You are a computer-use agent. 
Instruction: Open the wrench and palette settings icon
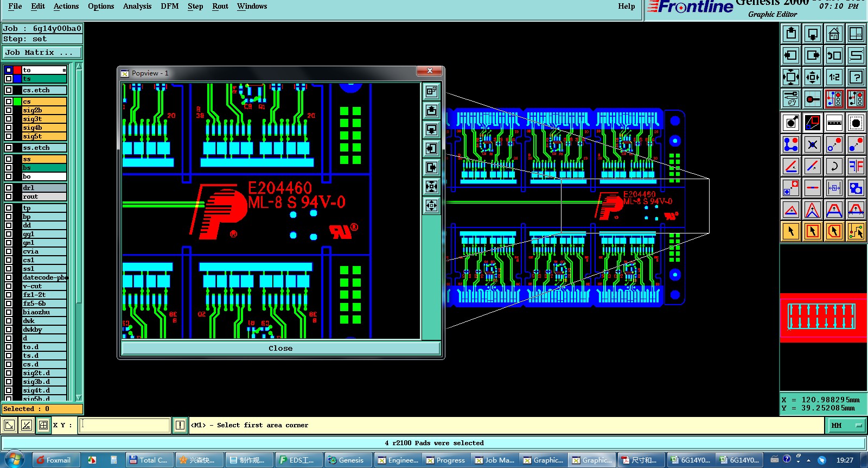(x=791, y=99)
